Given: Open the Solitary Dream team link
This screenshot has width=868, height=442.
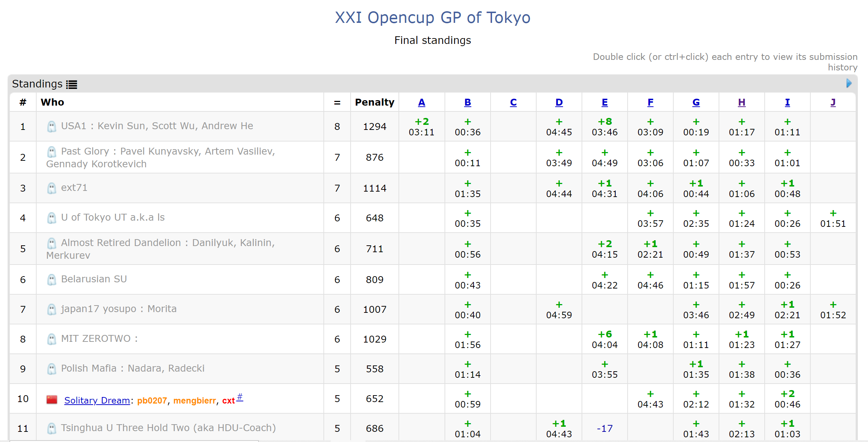Looking at the screenshot, I should [x=97, y=400].
